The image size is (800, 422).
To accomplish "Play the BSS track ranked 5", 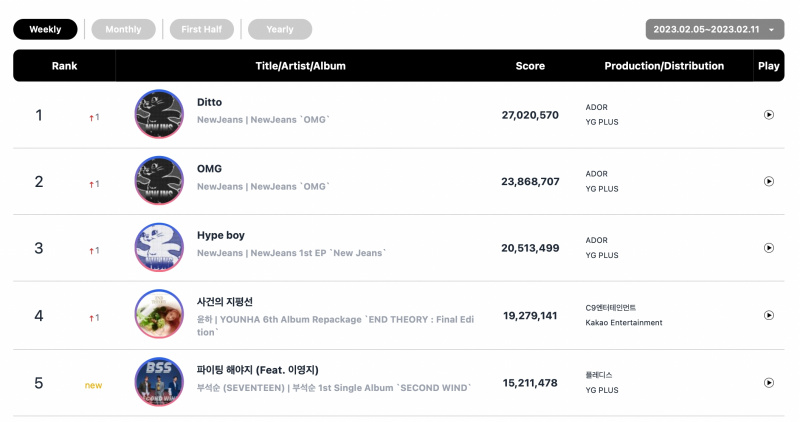I will click(768, 383).
